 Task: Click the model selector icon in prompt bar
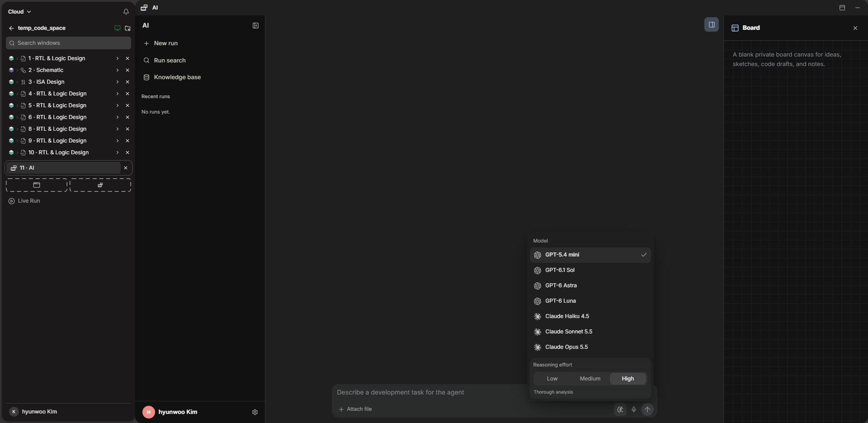pyautogui.click(x=620, y=409)
